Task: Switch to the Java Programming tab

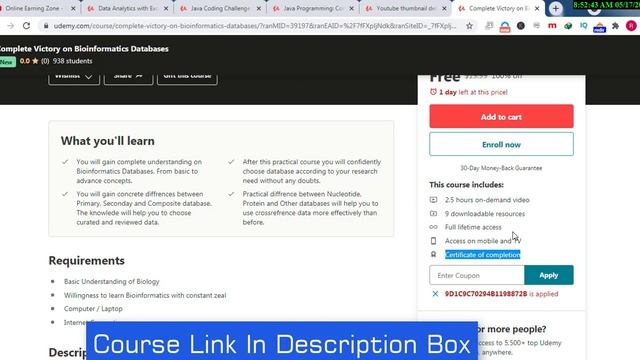Action: [x=313, y=8]
